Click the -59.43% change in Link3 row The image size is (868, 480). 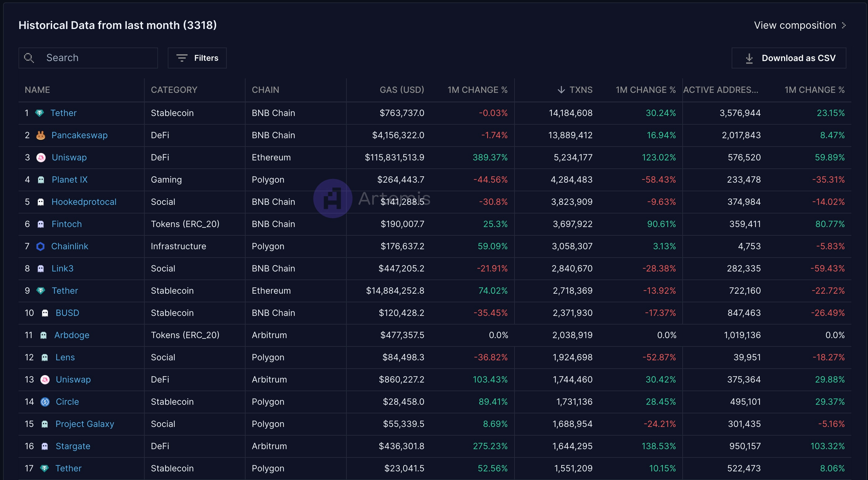point(828,269)
